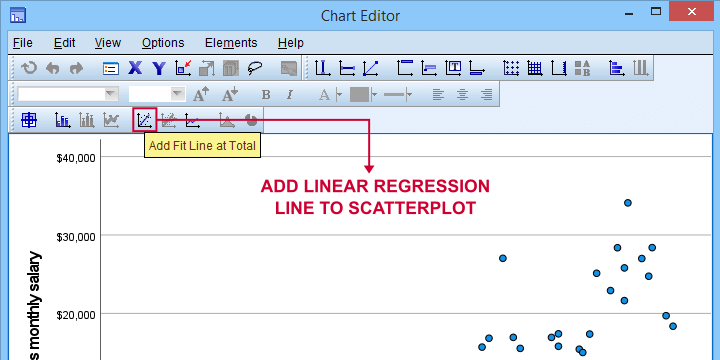720x360 pixels.
Task: Insert a text box using toolbar icon
Action: tap(454, 68)
